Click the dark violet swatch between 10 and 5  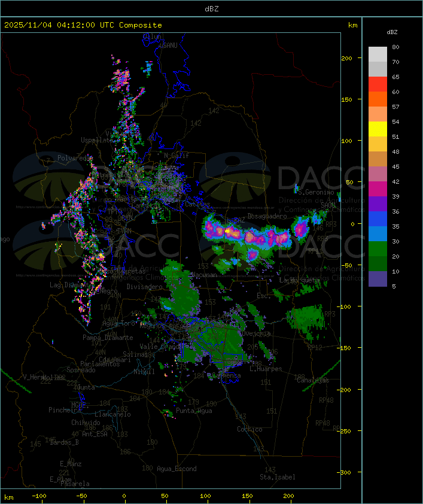pos(378,279)
